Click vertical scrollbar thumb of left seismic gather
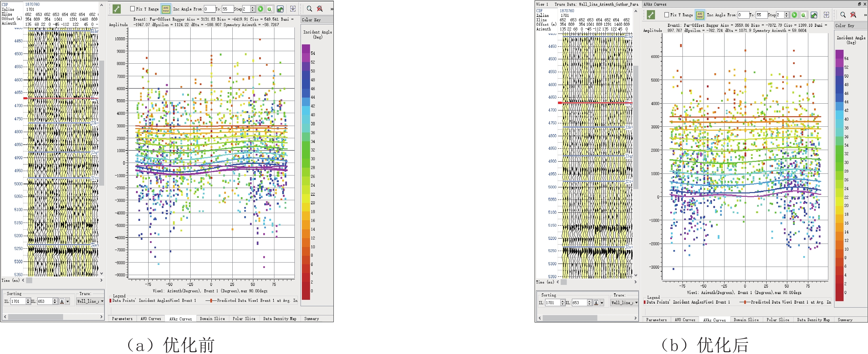868x354 pixels. pos(101,123)
